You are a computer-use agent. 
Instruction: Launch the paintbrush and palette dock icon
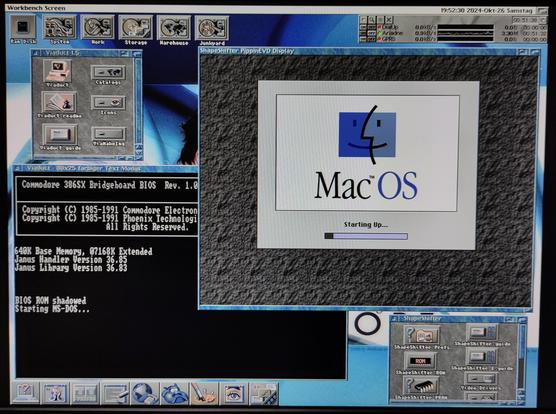[x=204, y=393]
